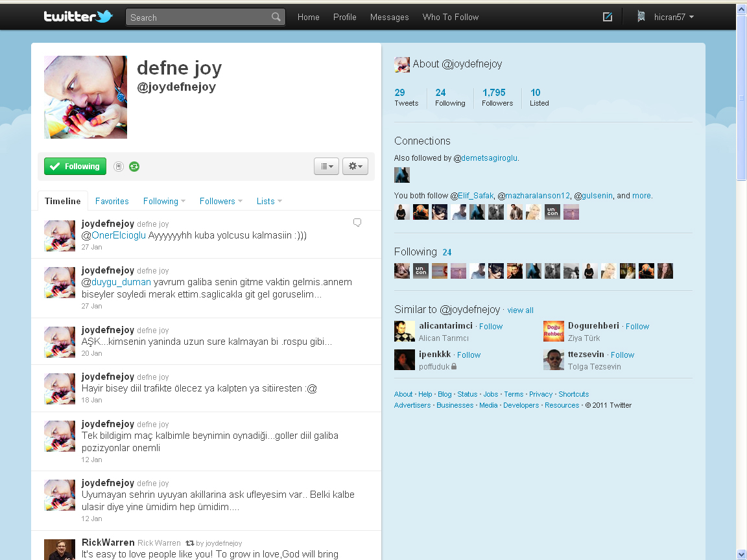Unfollow via the green Following button

coord(75,167)
